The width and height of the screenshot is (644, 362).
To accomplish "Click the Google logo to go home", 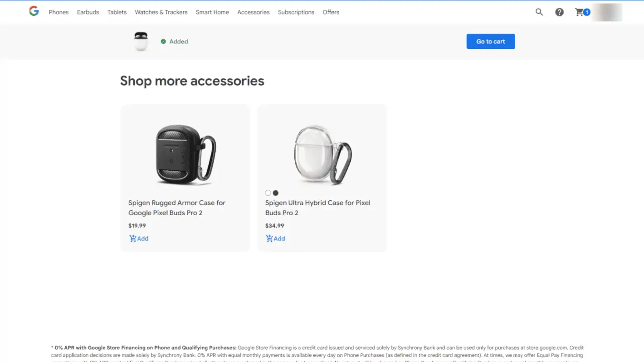I will point(34,11).
